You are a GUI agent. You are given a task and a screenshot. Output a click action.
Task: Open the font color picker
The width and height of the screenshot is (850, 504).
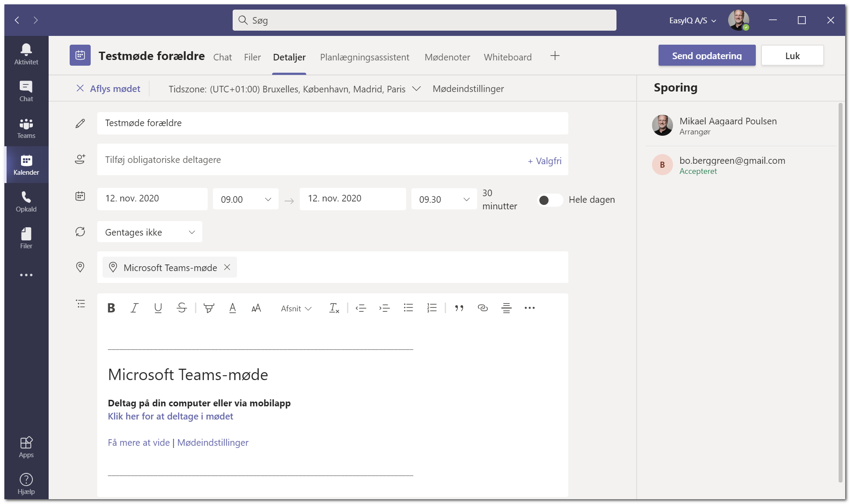pos(233,308)
